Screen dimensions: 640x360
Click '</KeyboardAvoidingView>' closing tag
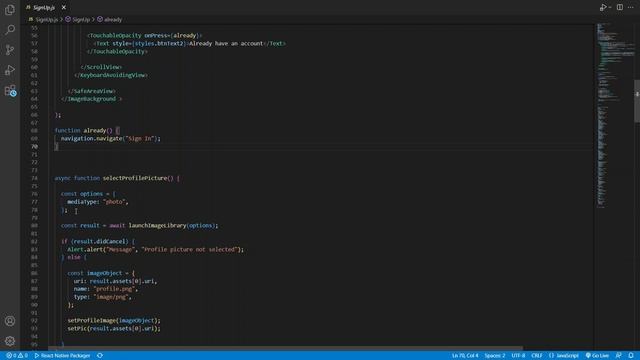point(111,75)
